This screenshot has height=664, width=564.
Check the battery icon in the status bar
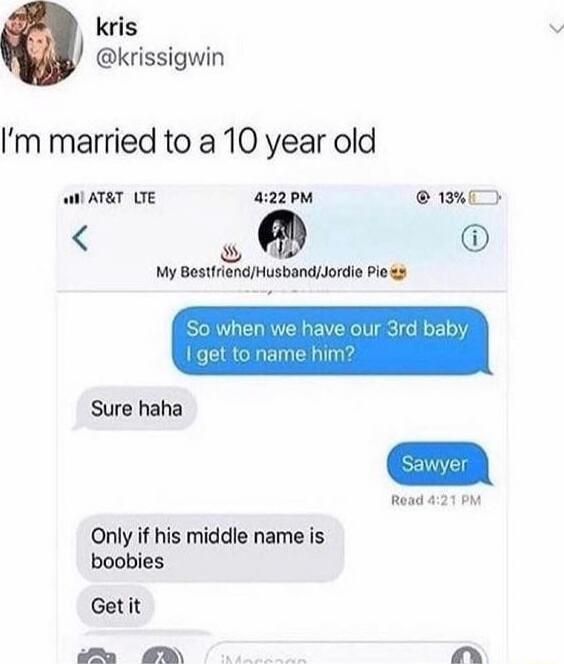pyautogui.click(x=485, y=197)
